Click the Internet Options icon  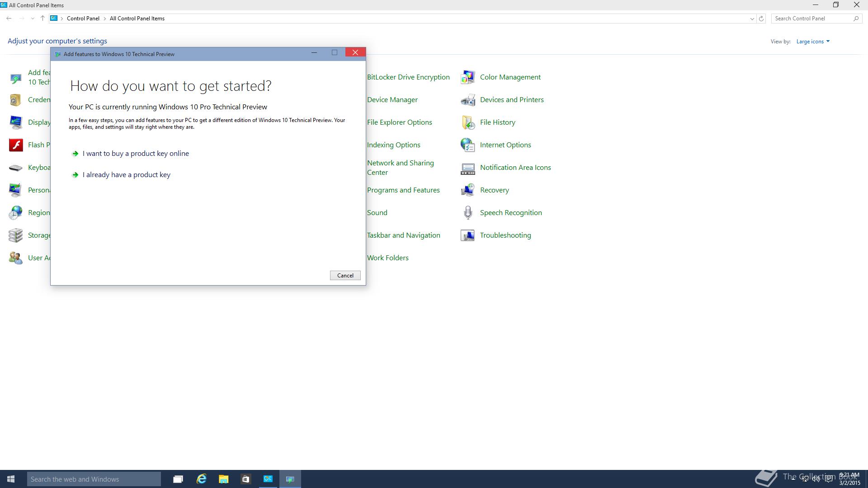468,145
